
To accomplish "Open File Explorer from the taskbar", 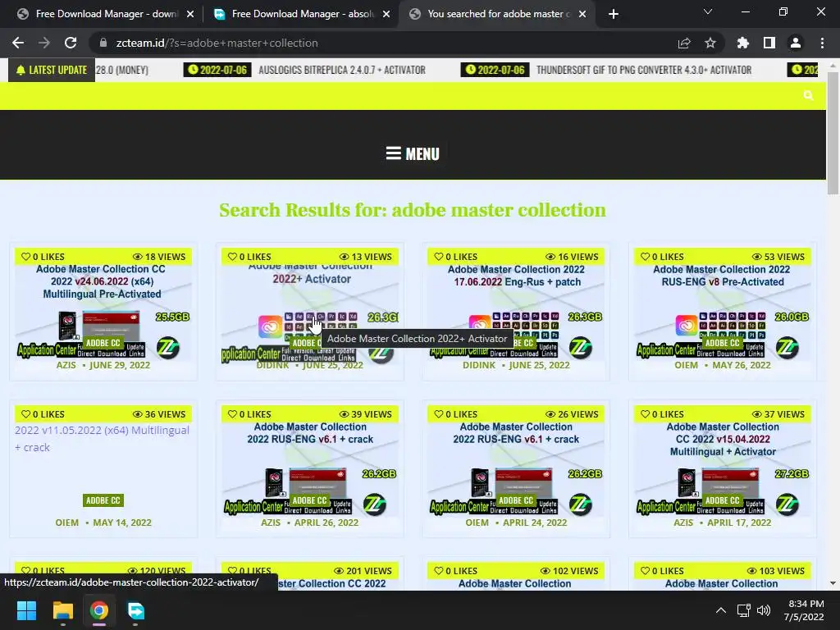I will point(62,610).
